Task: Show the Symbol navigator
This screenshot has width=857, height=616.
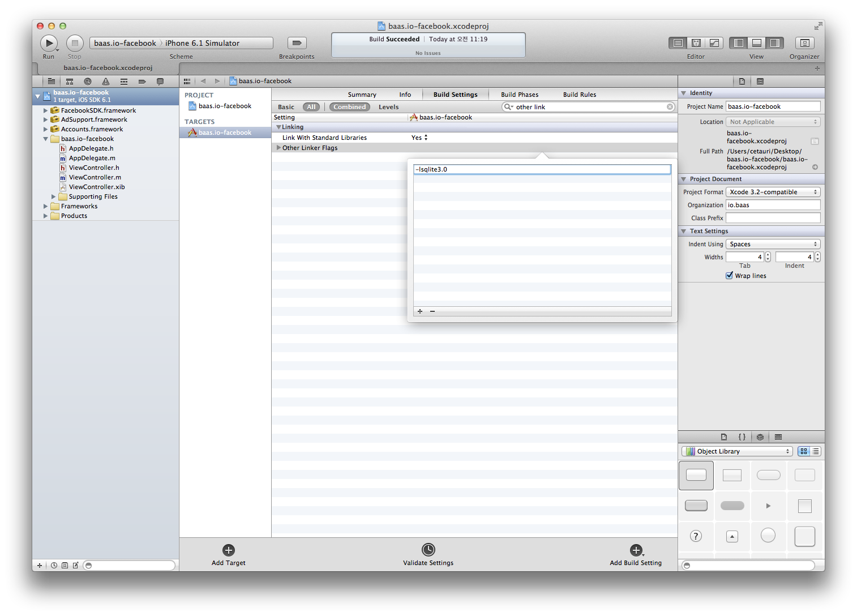Action: (x=70, y=82)
